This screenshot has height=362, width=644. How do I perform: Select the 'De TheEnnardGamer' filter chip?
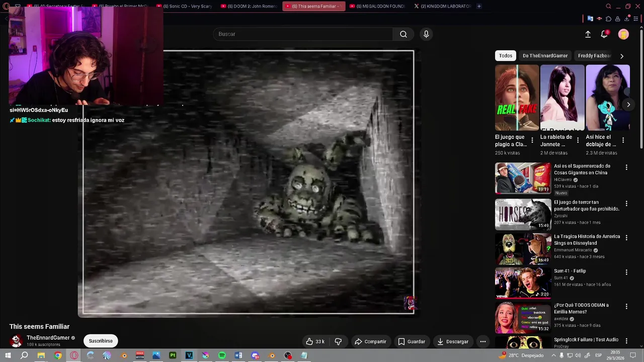tap(545, 56)
